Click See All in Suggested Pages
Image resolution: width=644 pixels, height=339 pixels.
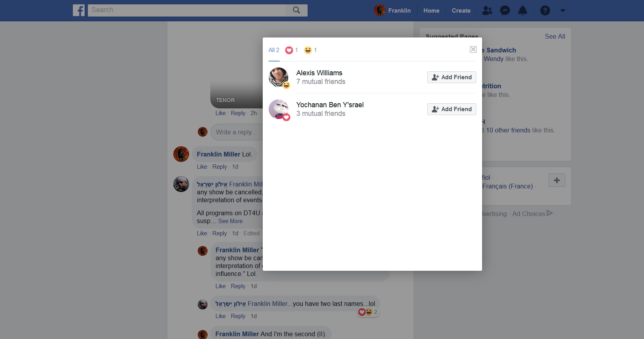pos(555,36)
